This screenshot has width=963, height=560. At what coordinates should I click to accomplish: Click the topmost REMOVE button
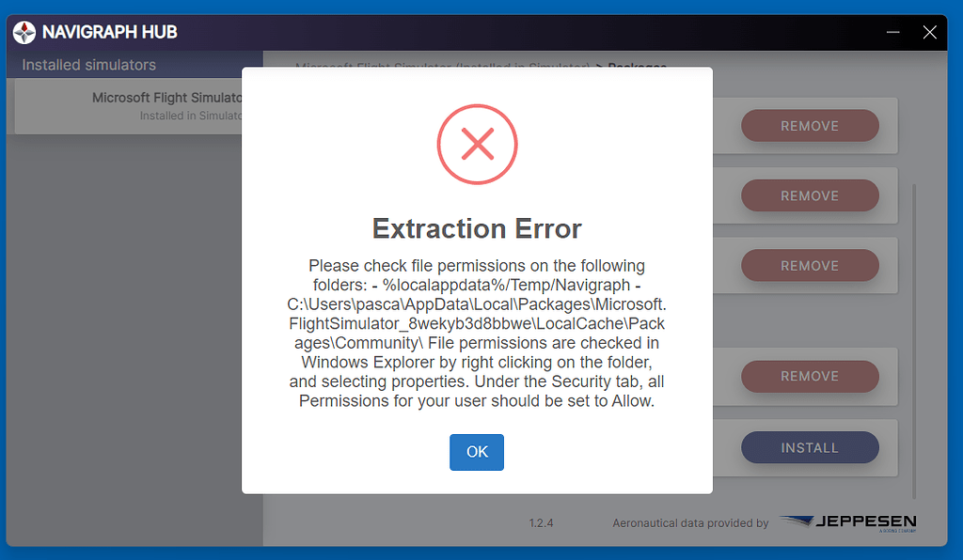[x=810, y=125]
